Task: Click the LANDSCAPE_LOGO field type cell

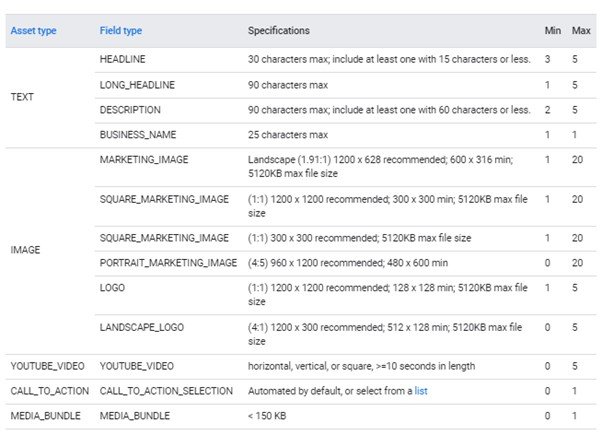Action: pos(142,327)
